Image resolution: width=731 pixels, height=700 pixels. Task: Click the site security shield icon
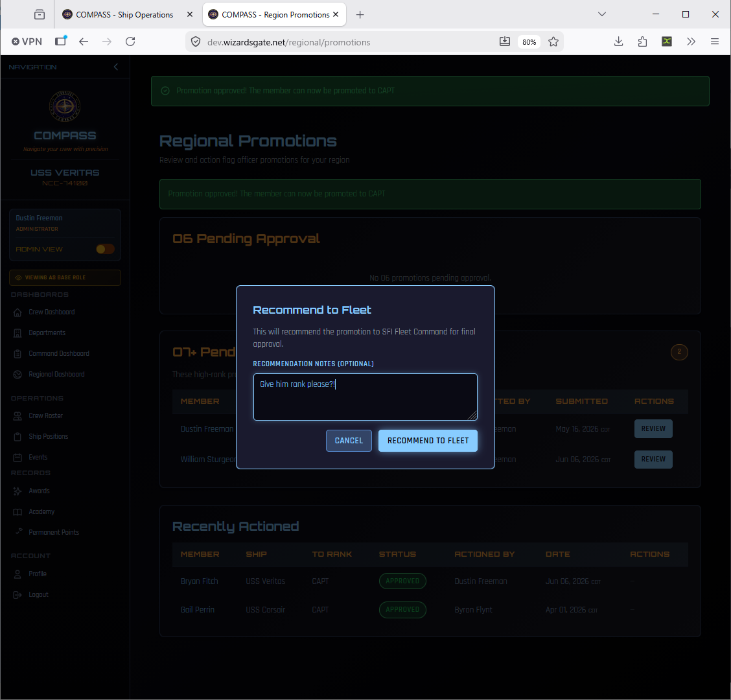point(196,42)
